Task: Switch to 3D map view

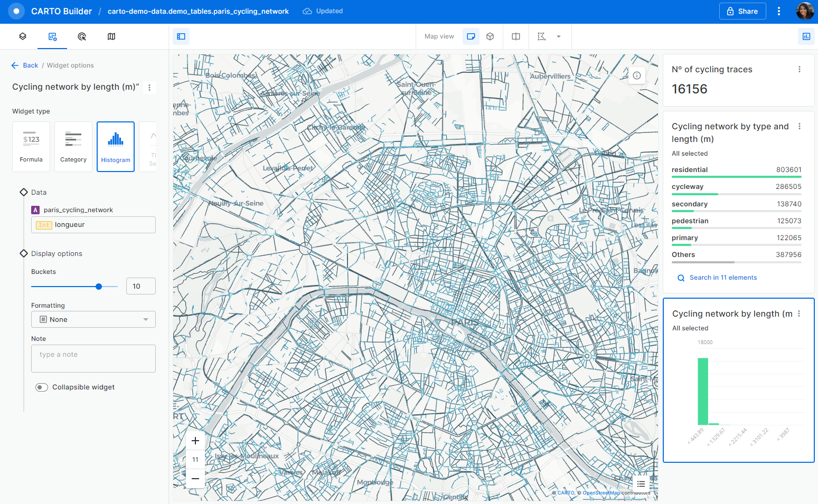Action: click(x=490, y=36)
